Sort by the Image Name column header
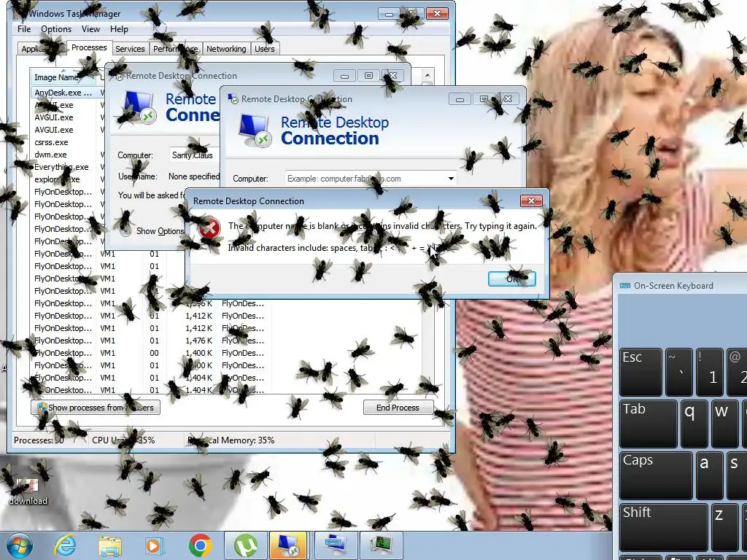Viewport: 747px width, 560px height. point(63,77)
